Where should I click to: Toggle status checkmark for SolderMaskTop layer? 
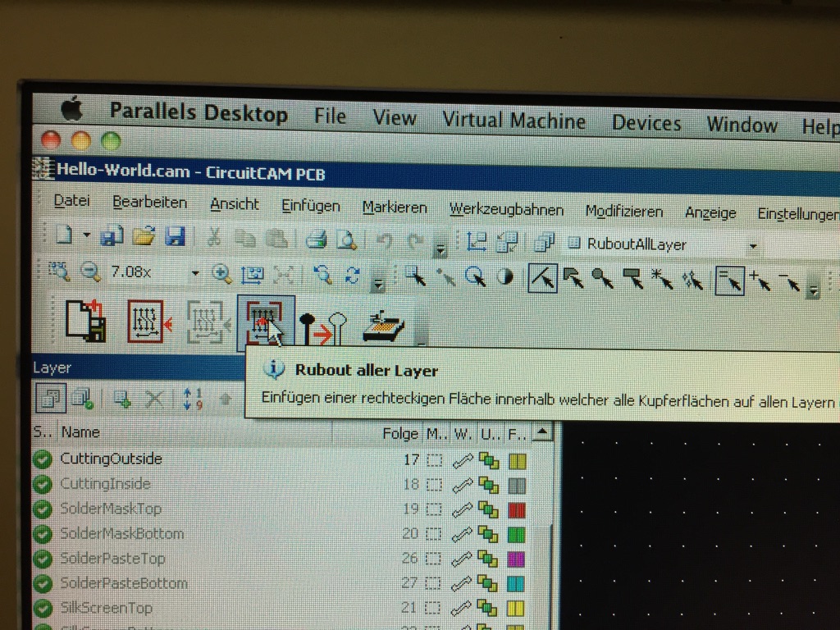(x=43, y=509)
